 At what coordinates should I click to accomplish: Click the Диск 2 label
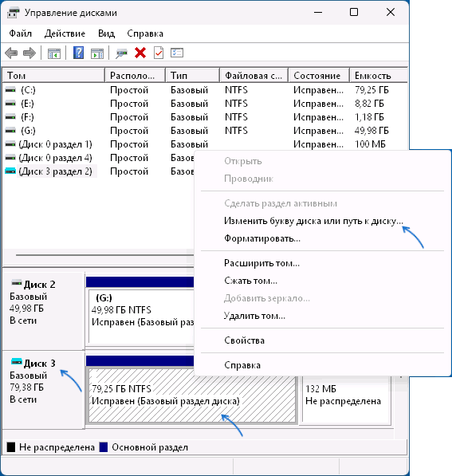[40, 285]
